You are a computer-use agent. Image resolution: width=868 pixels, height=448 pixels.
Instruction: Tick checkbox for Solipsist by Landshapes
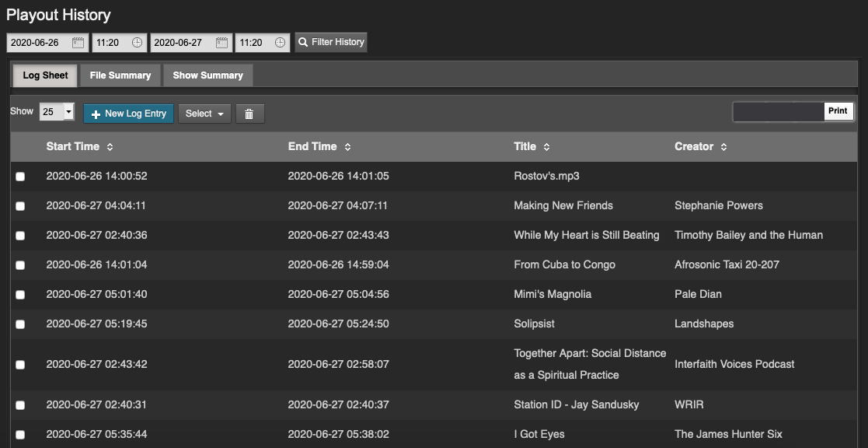20,324
